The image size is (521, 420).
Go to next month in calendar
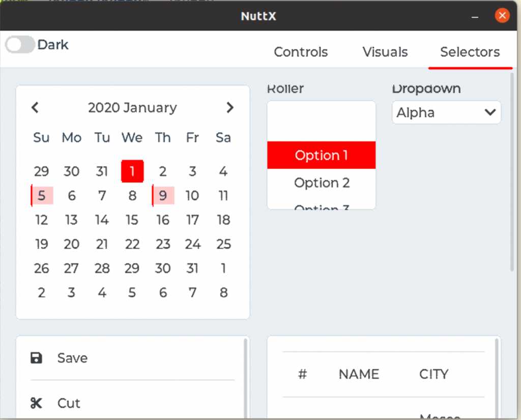tap(230, 107)
